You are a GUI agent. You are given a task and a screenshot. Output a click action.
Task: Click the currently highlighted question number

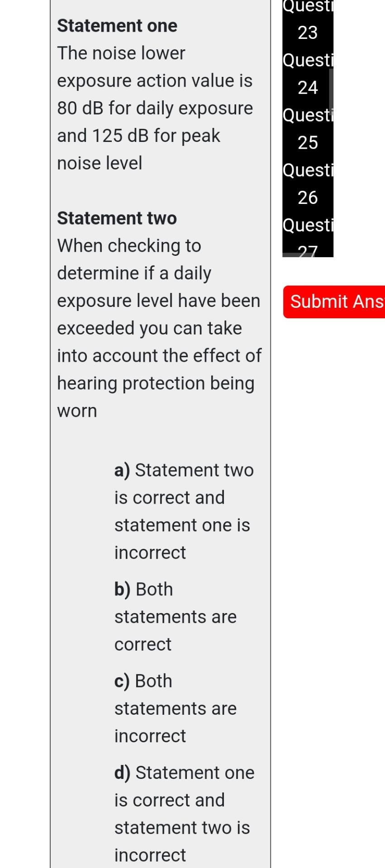tap(307, 75)
